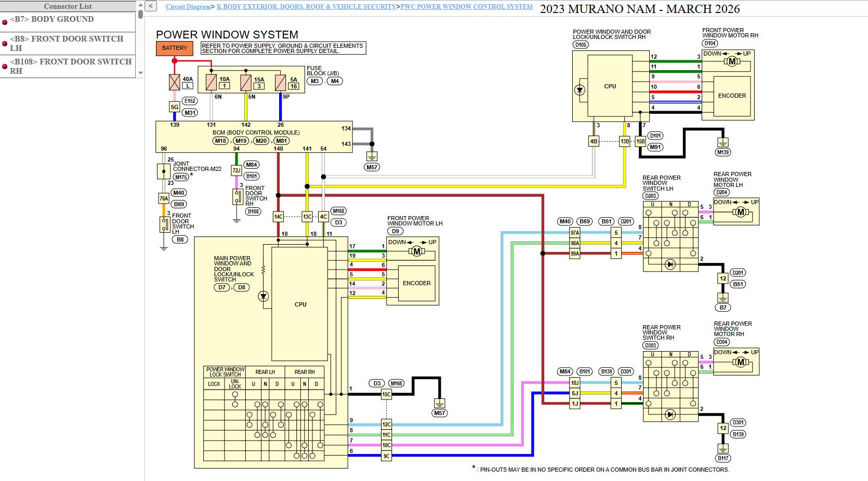This screenshot has height=481, width=868.
Task: Select connector label D204
Action: click(x=722, y=192)
